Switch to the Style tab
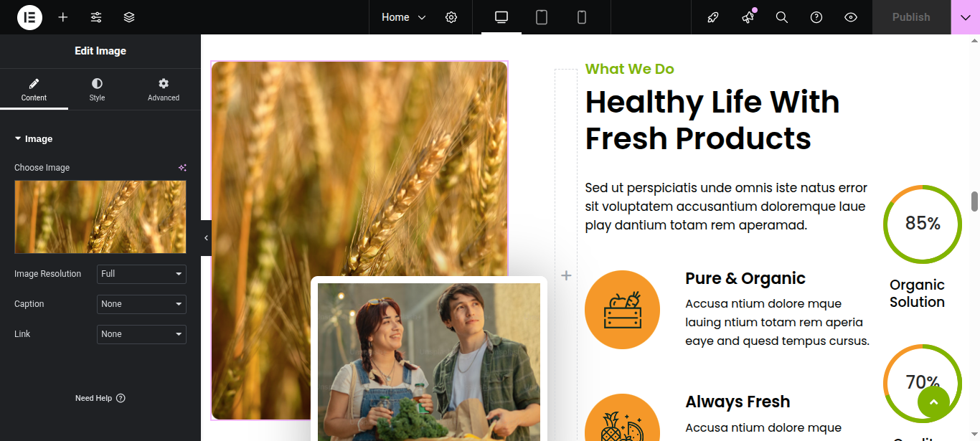Screen dimensions: 980x441 pos(97,90)
